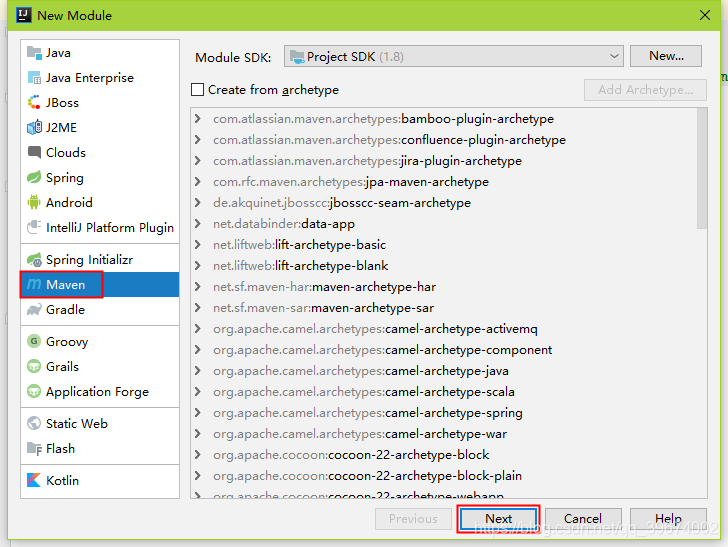The width and height of the screenshot is (728, 547).
Task: Select camel-archetype-war row
Action: tap(443, 433)
